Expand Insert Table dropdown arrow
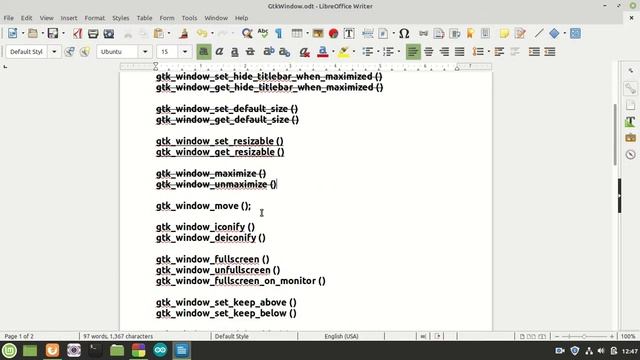The height and width of the screenshot is (360, 640). point(307,33)
